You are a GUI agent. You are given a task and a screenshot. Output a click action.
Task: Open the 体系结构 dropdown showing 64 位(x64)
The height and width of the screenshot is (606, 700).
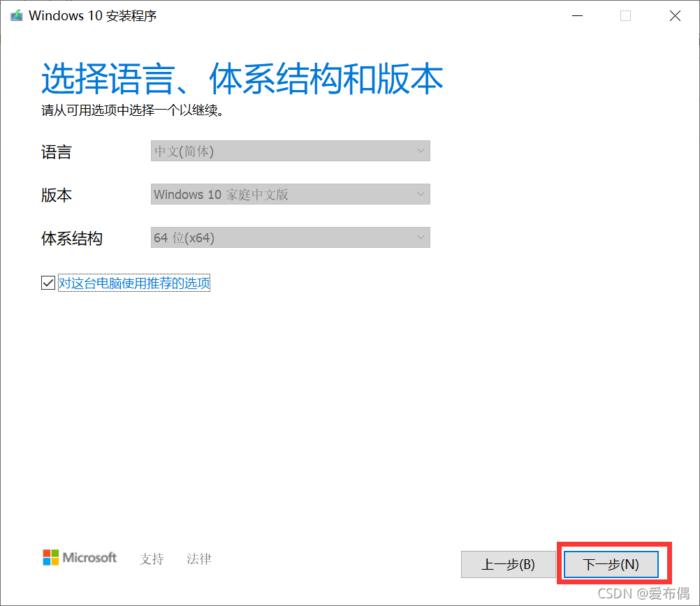coord(290,237)
